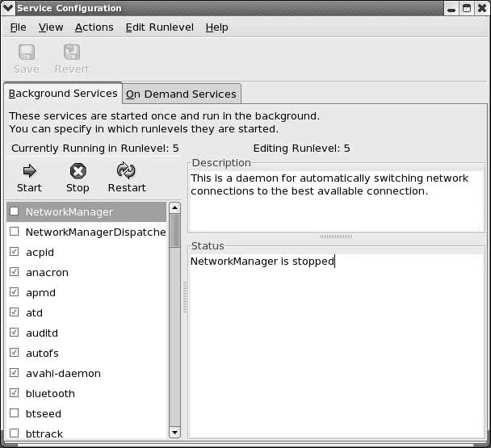Image resolution: width=491 pixels, height=448 pixels.
Task: Uncheck the autofs service
Action: [14, 353]
